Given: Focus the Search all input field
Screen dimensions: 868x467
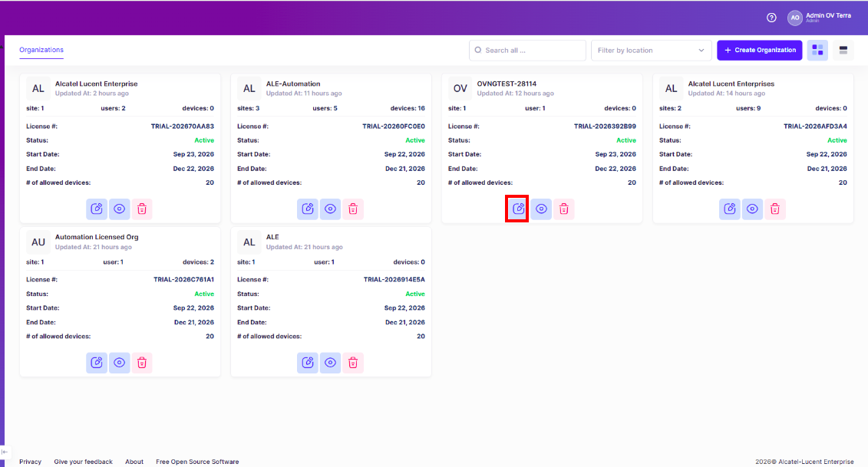Looking at the screenshot, I should (527, 51).
